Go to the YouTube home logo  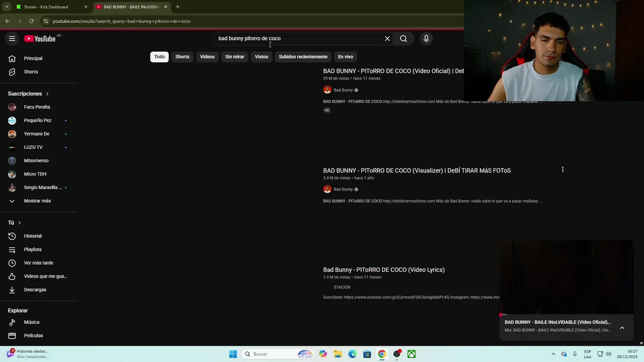click(40, 39)
